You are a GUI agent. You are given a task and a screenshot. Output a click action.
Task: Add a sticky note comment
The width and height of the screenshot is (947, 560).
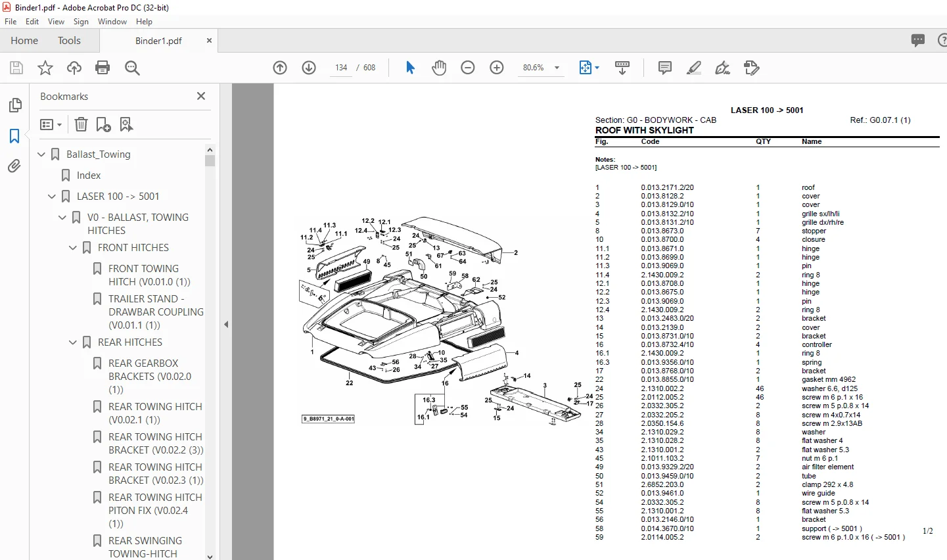tap(665, 68)
